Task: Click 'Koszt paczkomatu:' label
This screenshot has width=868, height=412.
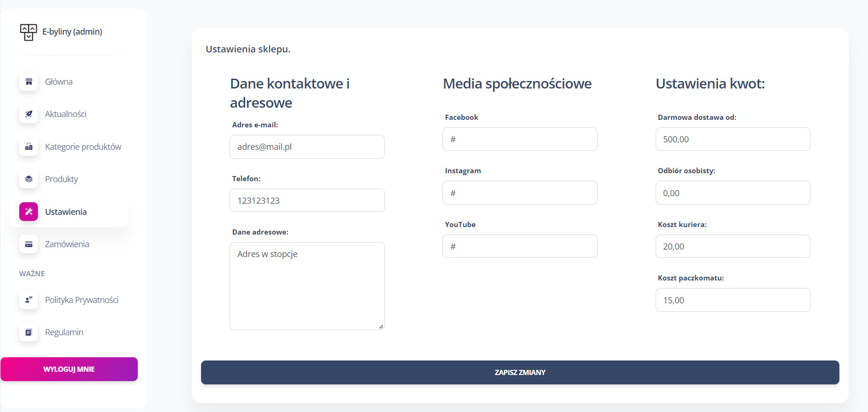Action: coord(691,278)
